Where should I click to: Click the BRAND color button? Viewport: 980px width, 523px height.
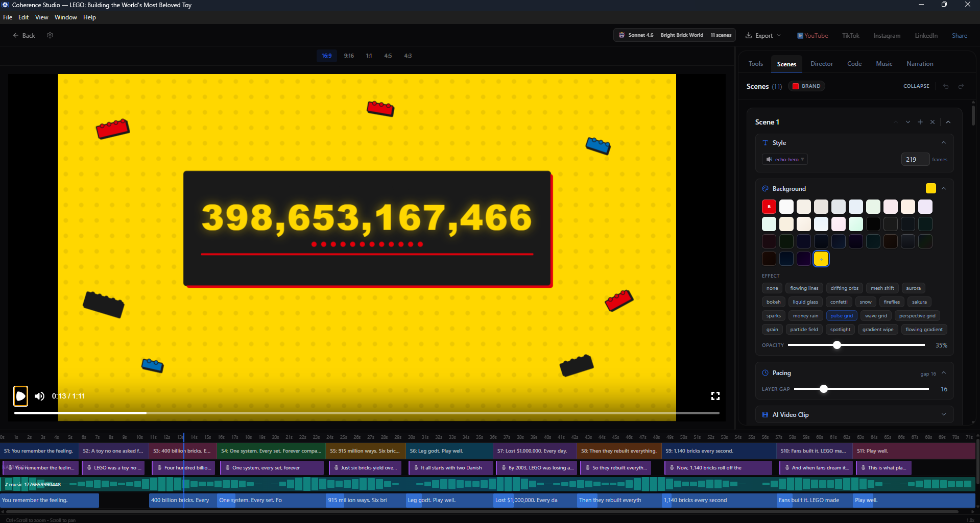point(806,86)
